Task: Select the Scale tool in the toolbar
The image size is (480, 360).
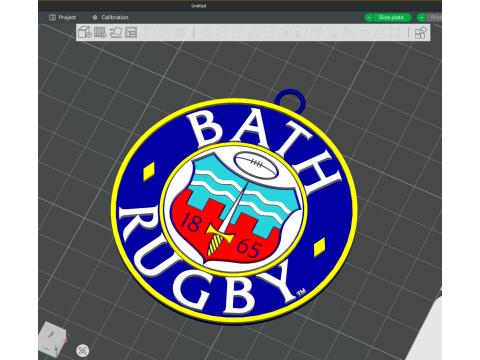Action: pos(237,33)
